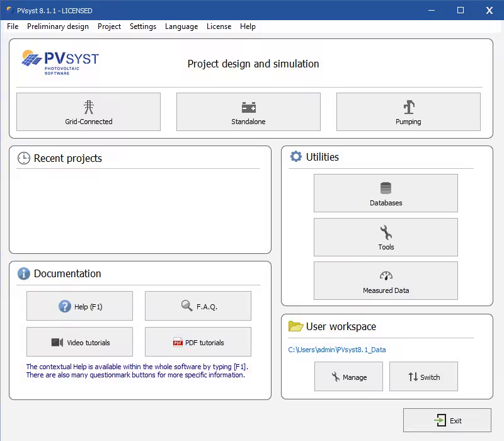Screen dimensions: 504x441
Task: Open the Settings menu
Action: click(x=143, y=26)
